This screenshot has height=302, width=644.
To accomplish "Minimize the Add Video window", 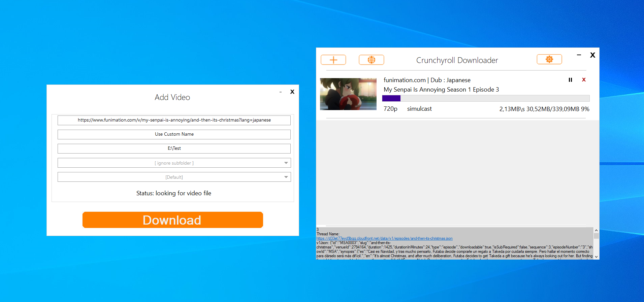I will coord(280,92).
